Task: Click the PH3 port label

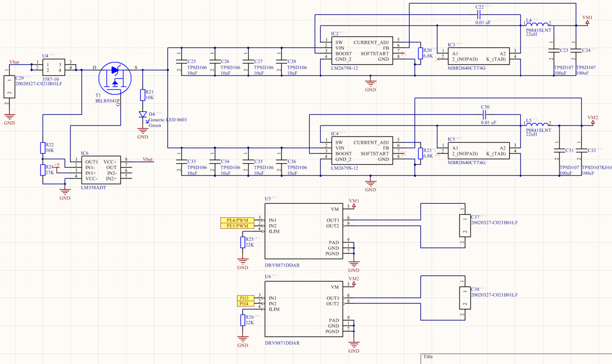Action: coord(244,298)
